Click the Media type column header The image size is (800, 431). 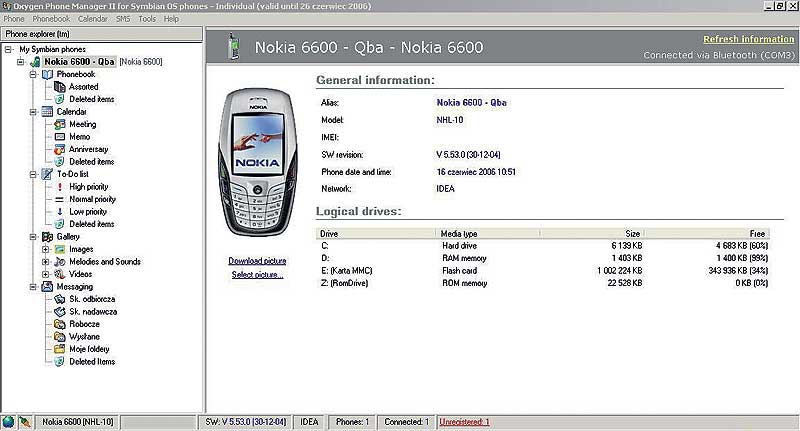(489, 234)
